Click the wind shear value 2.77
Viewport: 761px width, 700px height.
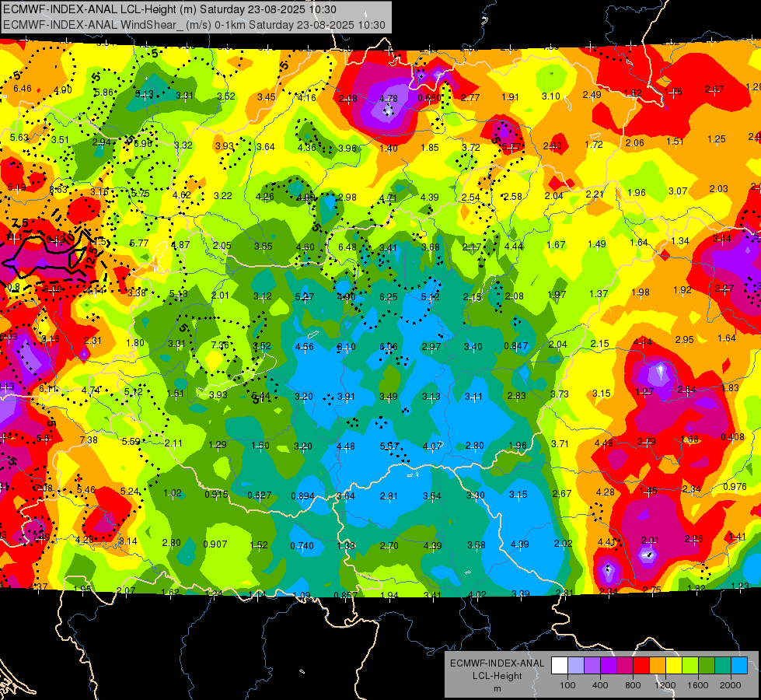[x=470, y=98]
